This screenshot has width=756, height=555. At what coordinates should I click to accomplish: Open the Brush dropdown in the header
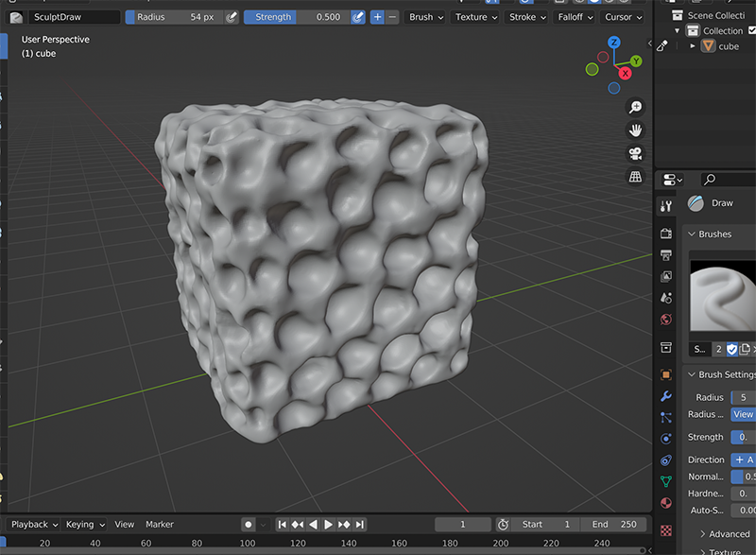(422, 16)
